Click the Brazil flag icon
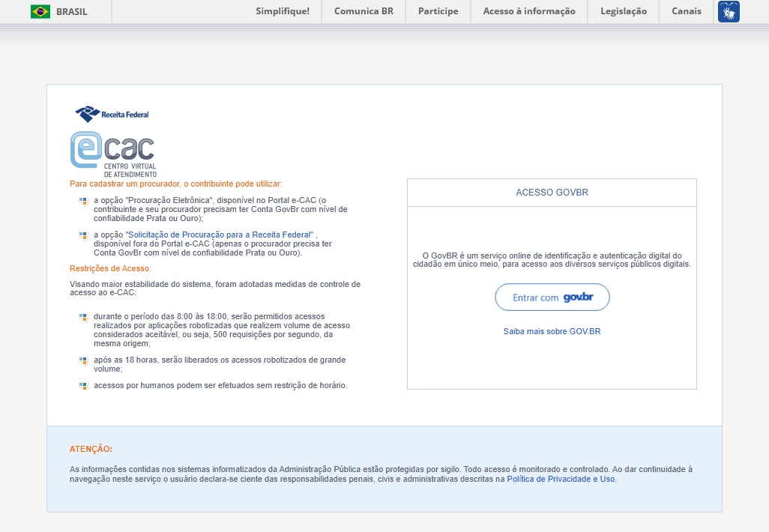Viewport: 769px width, 532px height. [40, 11]
